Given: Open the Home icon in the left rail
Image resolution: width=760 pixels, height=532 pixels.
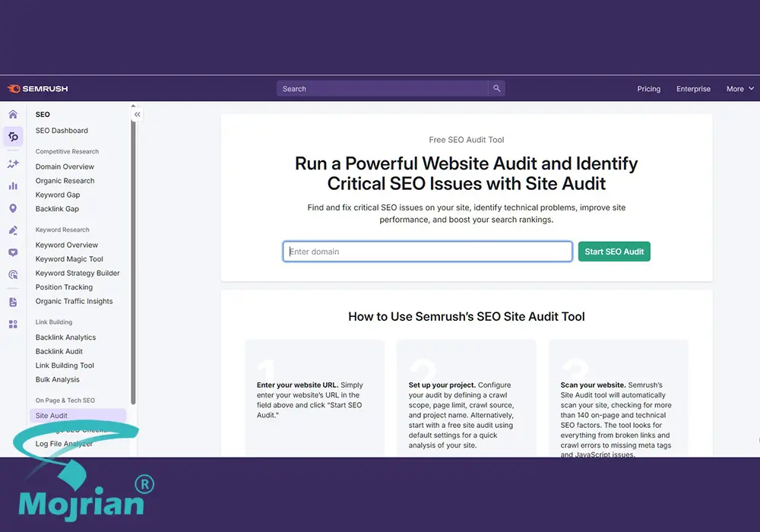Looking at the screenshot, I should coord(13,114).
